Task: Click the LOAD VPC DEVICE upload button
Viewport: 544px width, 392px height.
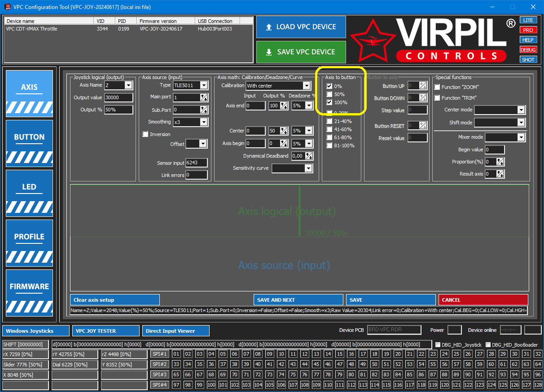Action: [x=301, y=27]
